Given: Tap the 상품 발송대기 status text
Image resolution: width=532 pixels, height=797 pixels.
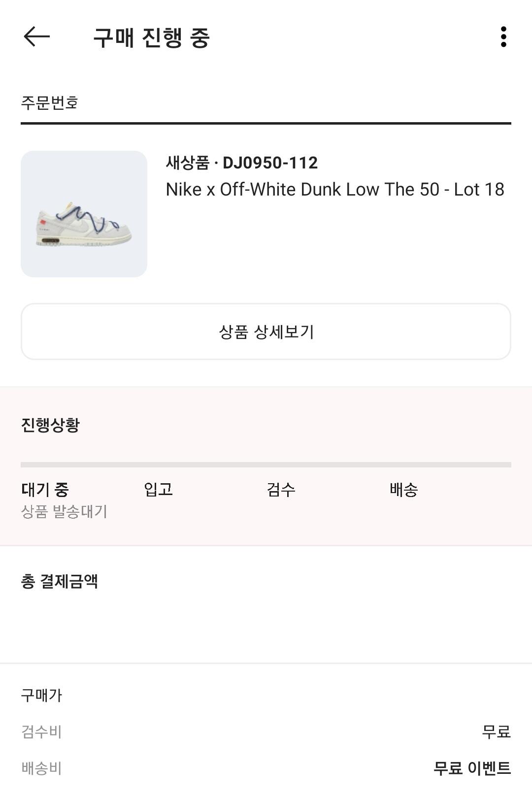Looking at the screenshot, I should tap(64, 512).
